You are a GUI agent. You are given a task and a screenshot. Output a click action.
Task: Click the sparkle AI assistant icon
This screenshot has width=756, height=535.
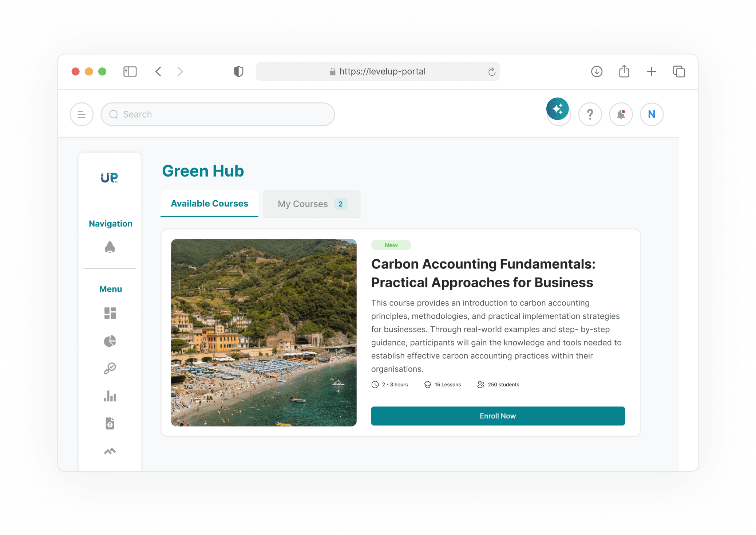click(557, 109)
